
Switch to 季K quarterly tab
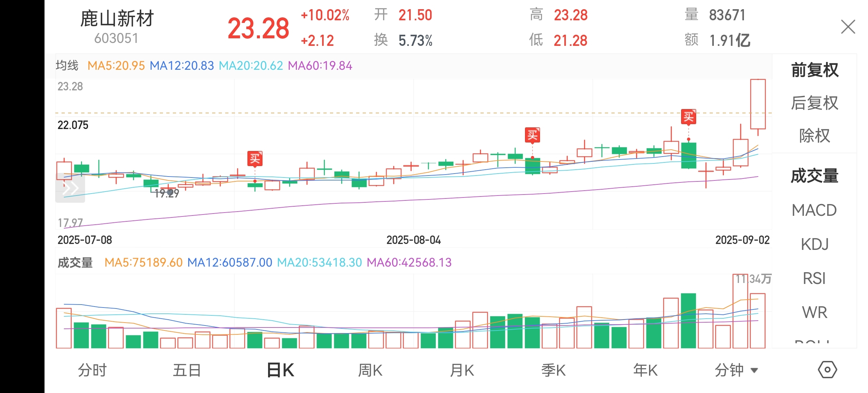(553, 370)
